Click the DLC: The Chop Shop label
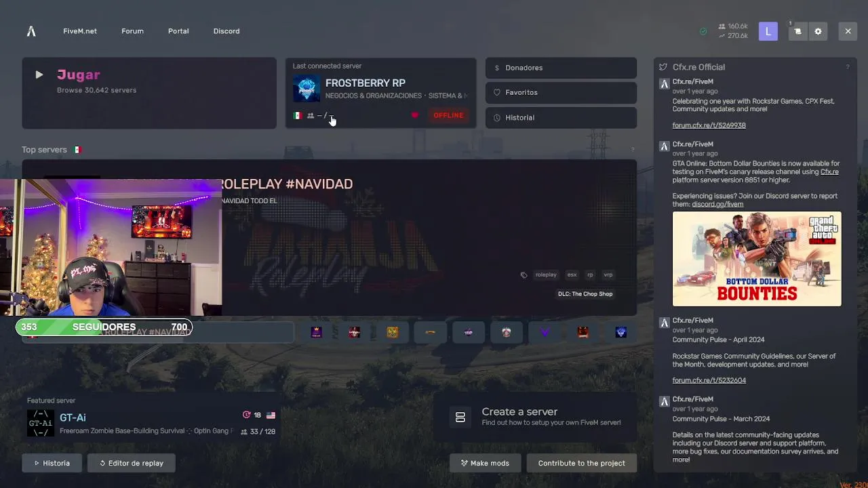This screenshot has width=868, height=488. [x=585, y=293]
